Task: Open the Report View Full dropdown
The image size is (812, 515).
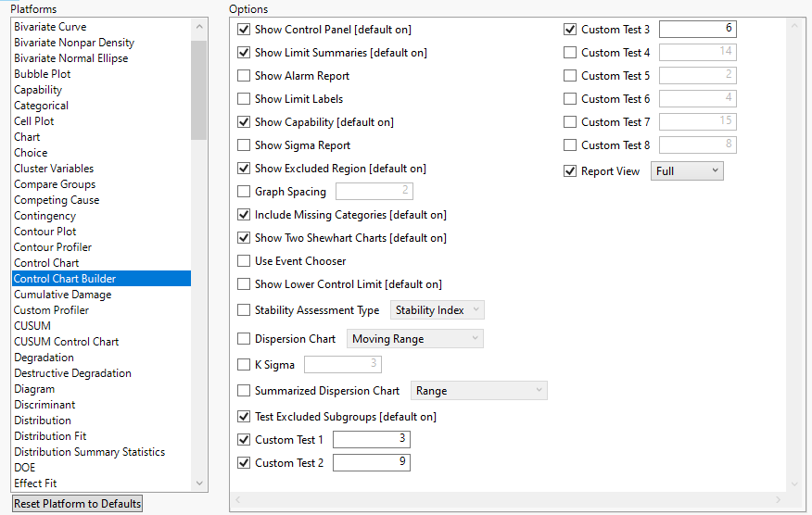Action: (687, 170)
